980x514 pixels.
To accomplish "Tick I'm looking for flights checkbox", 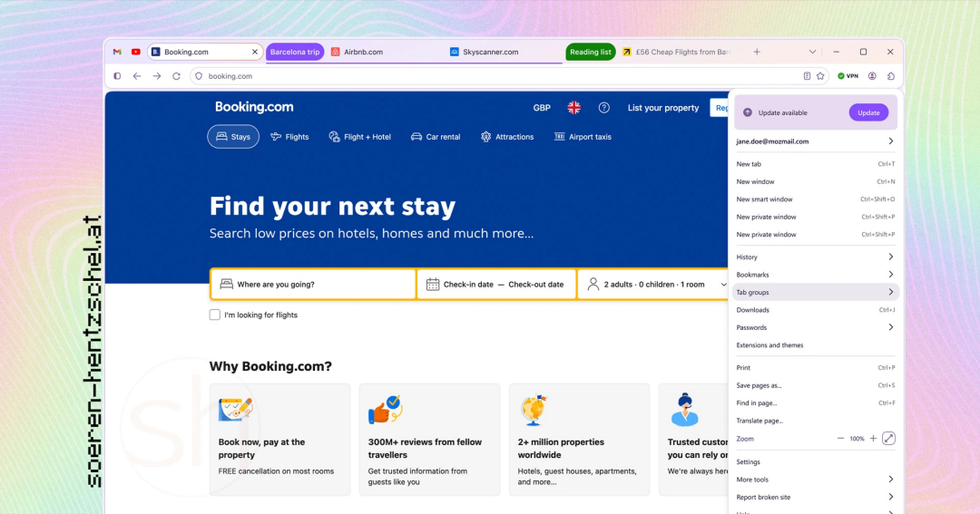I will pos(214,315).
